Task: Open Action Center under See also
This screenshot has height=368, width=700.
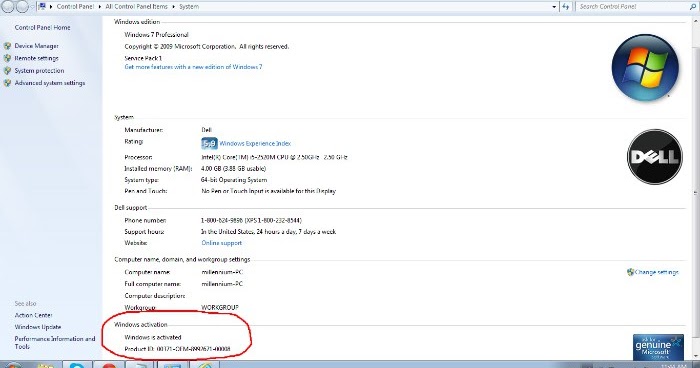Action: point(33,315)
